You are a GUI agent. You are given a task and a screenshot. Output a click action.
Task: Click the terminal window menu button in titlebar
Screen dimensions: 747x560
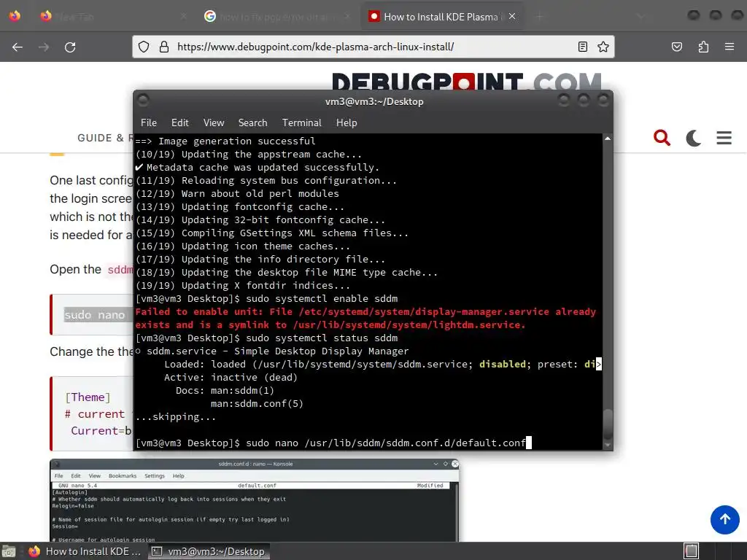point(143,101)
